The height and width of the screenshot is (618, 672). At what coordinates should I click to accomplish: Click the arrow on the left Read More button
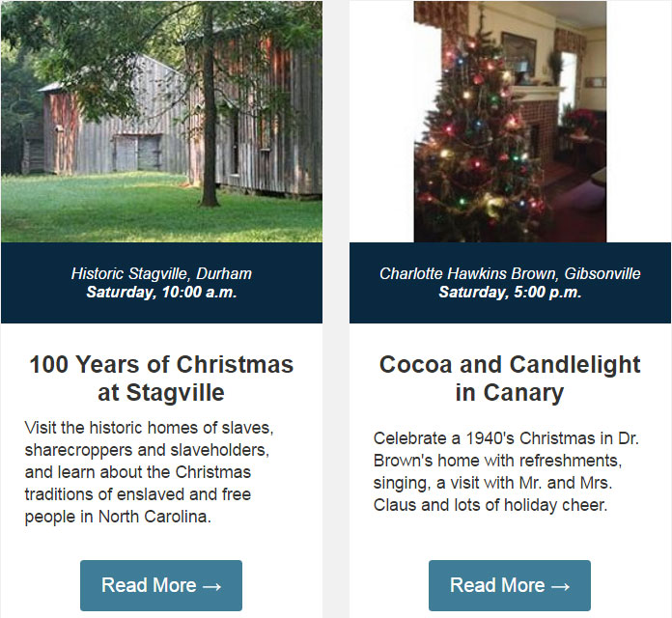pos(211,586)
